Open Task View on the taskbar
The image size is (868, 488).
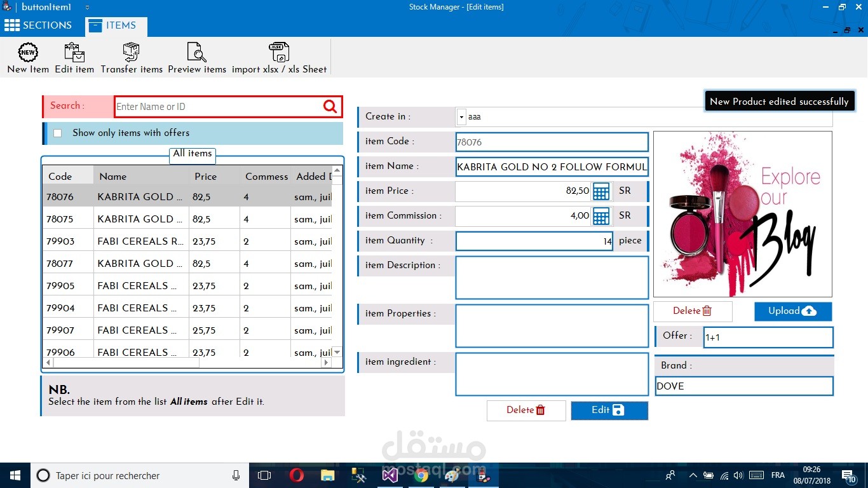coord(264,475)
